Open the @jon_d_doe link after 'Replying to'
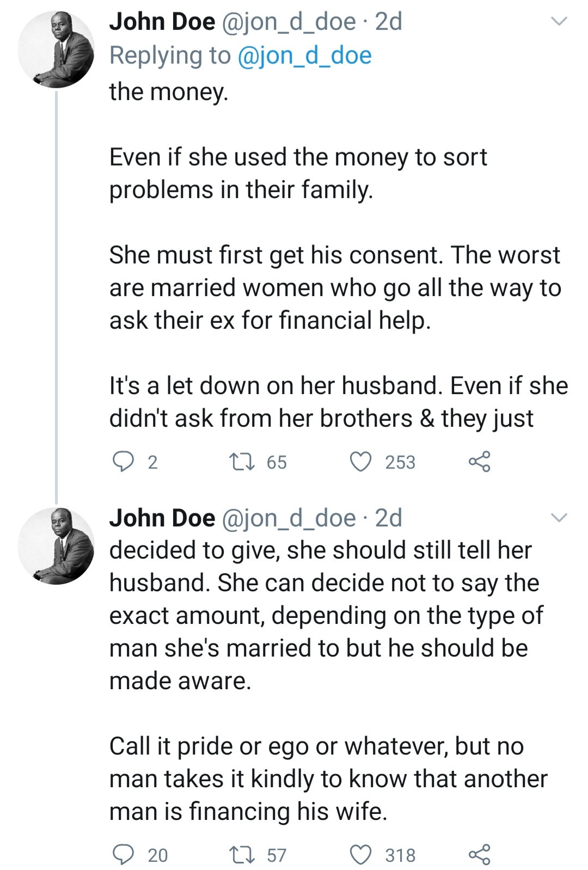 pyautogui.click(x=304, y=56)
